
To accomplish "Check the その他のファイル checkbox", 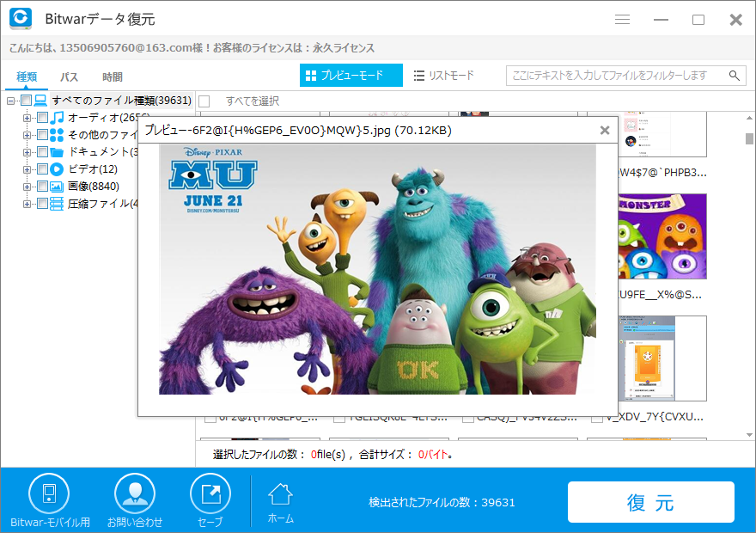I will pos(42,135).
